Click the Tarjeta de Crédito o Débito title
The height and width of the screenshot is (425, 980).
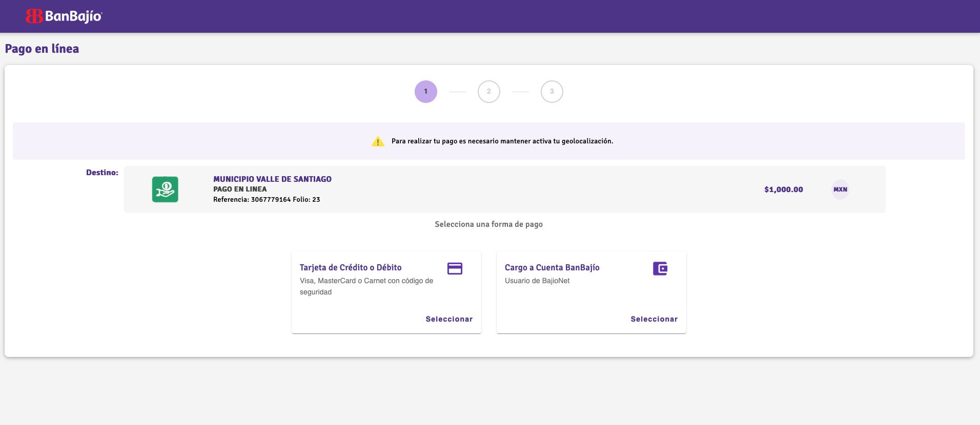(351, 267)
